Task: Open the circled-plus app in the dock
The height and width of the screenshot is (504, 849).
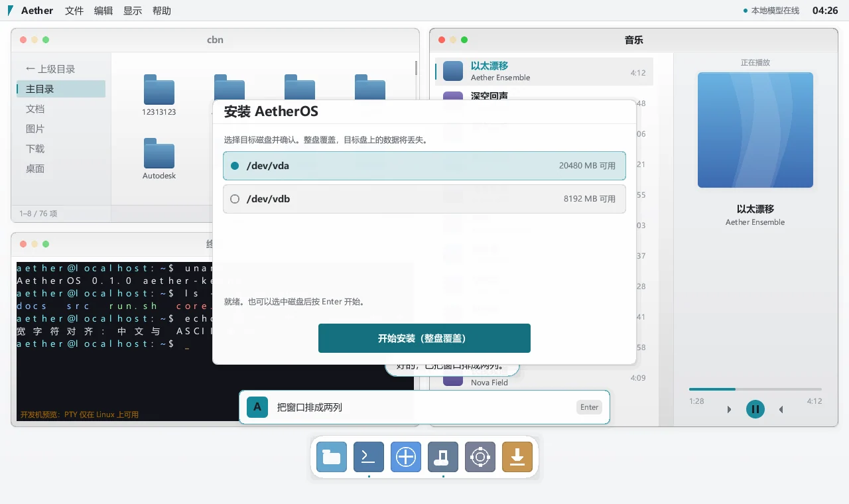Action: pos(406,457)
